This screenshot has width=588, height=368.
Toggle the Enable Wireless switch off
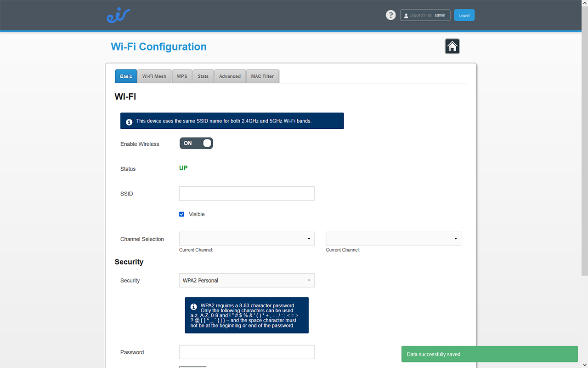(x=196, y=144)
